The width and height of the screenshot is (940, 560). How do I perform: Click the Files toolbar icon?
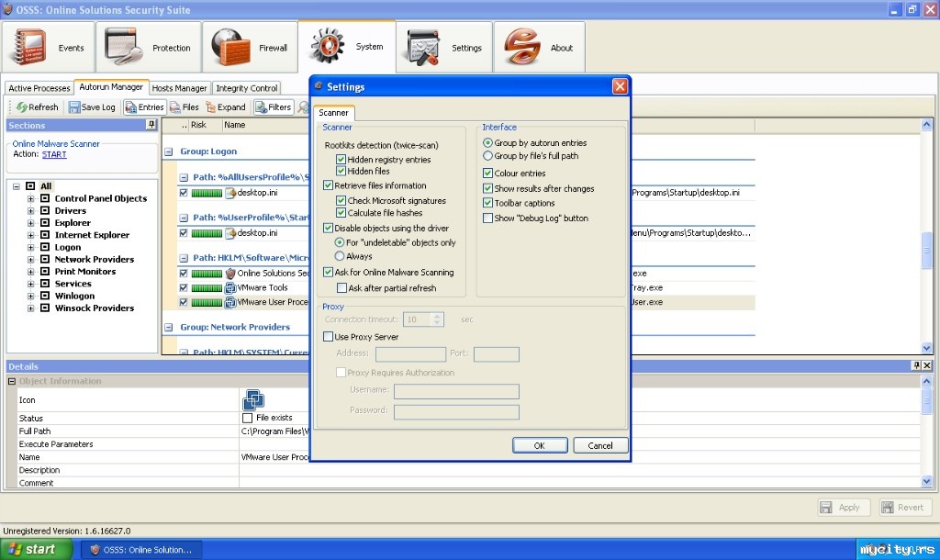[175, 107]
